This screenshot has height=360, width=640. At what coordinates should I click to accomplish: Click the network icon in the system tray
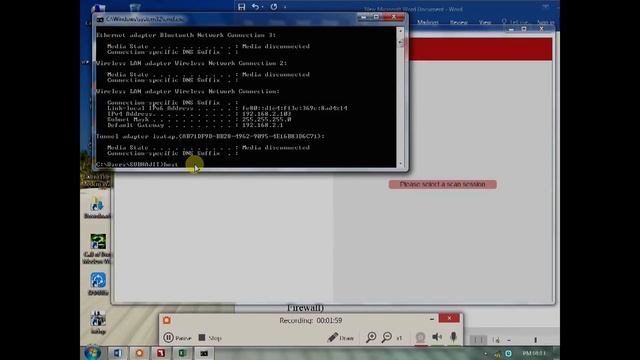497,354
